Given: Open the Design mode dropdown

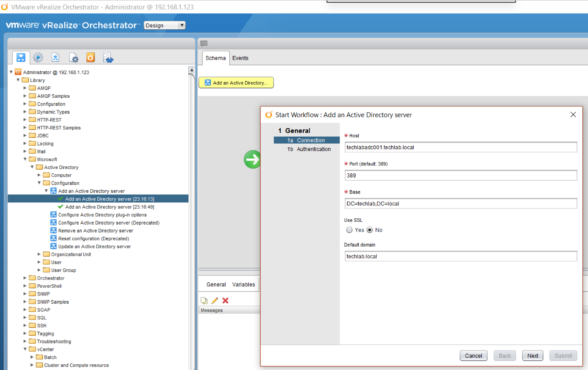Looking at the screenshot, I should (165, 25).
